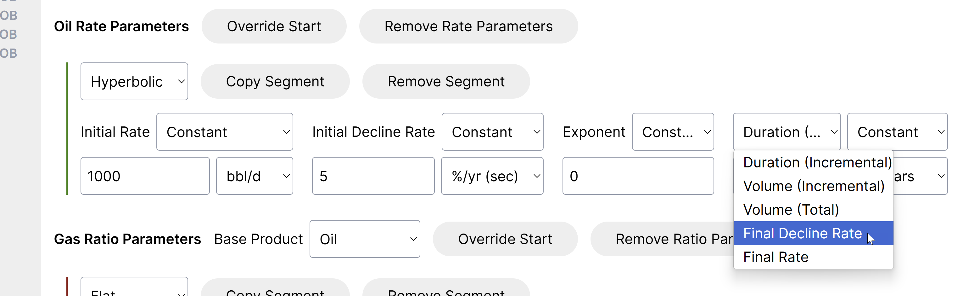
Task: Open the Base Product Oil dropdown
Action: [364, 239]
